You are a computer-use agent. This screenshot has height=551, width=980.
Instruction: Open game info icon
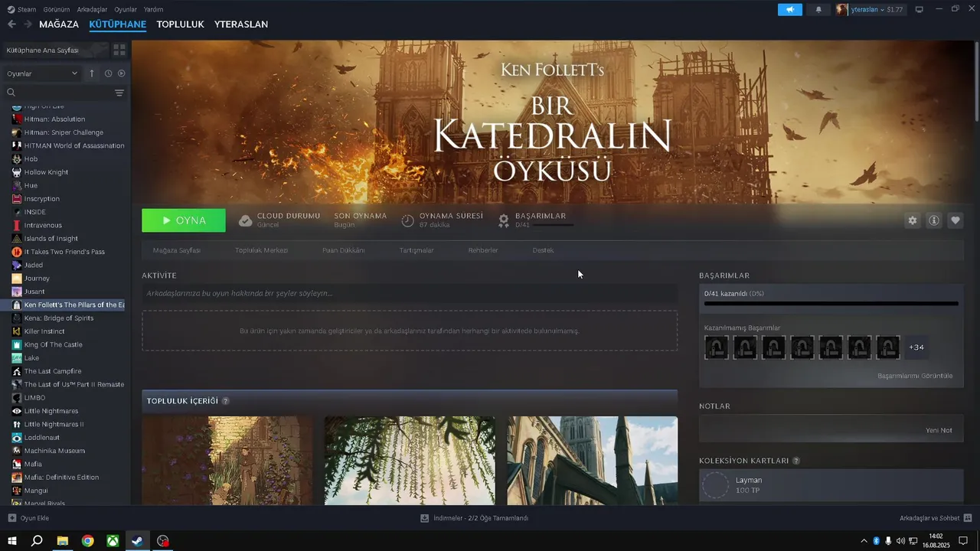tap(934, 220)
